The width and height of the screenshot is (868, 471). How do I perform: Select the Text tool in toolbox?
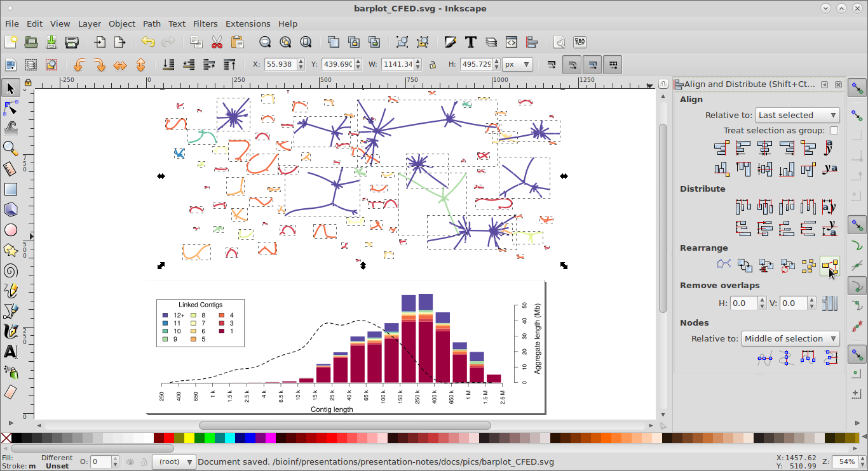pyautogui.click(x=10, y=352)
